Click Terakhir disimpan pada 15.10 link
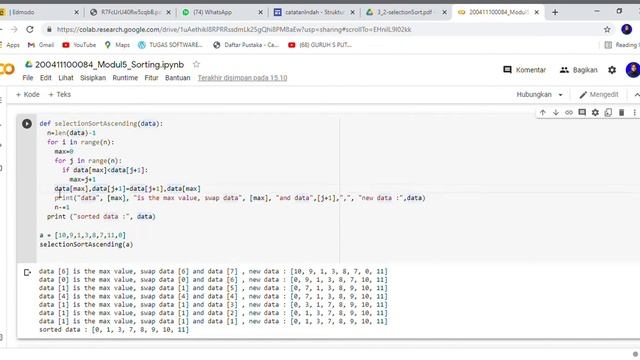Image resolution: width=640 pixels, height=360 pixels. point(242,78)
